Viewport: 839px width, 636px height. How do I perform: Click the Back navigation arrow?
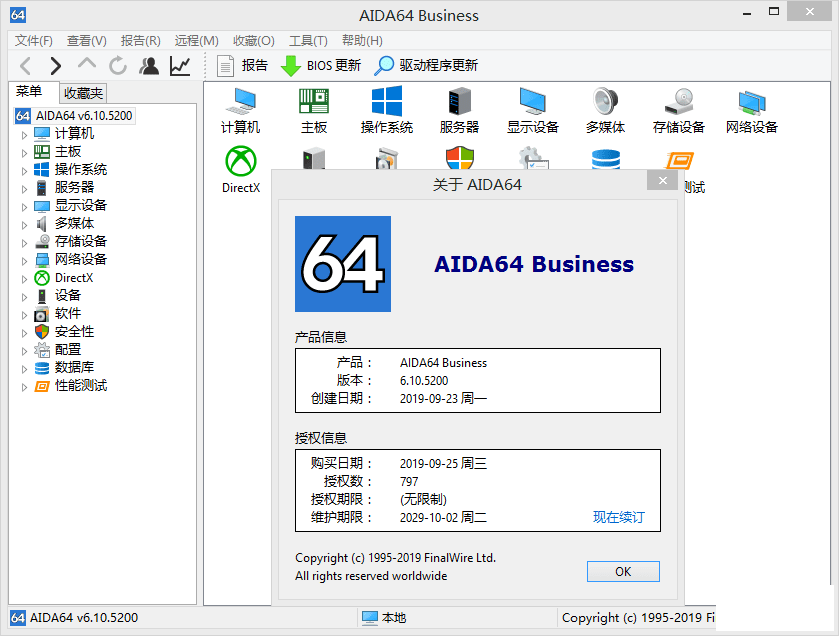25,66
